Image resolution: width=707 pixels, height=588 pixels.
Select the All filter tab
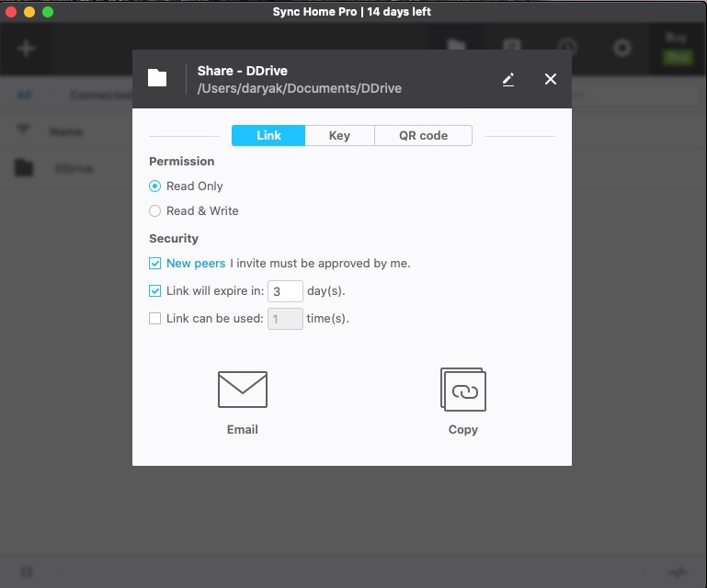coord(24,95)
